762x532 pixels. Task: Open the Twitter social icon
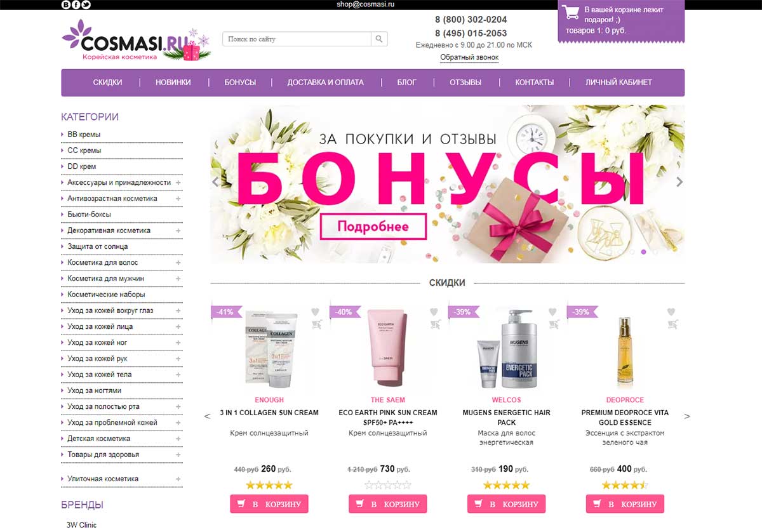pos(86,4)
